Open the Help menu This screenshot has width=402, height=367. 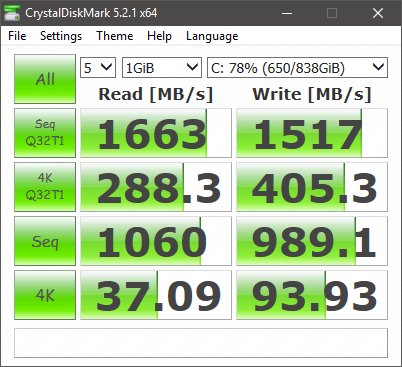click(159, 36)
